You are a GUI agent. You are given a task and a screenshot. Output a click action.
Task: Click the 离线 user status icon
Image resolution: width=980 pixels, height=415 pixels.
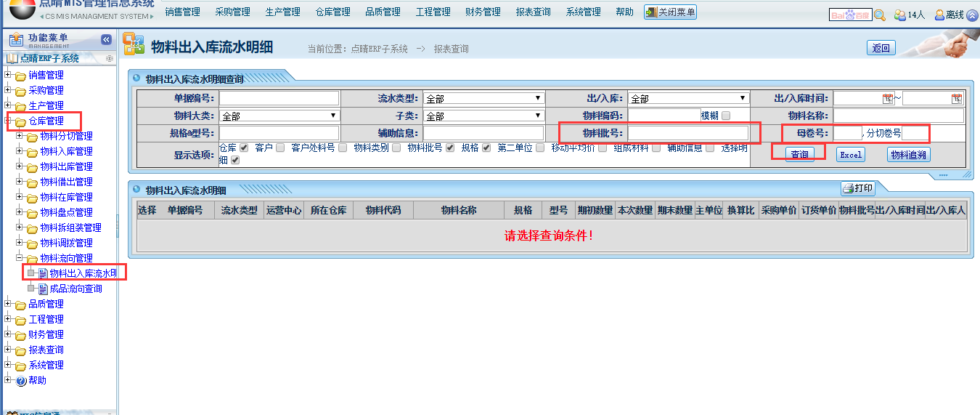940,15
